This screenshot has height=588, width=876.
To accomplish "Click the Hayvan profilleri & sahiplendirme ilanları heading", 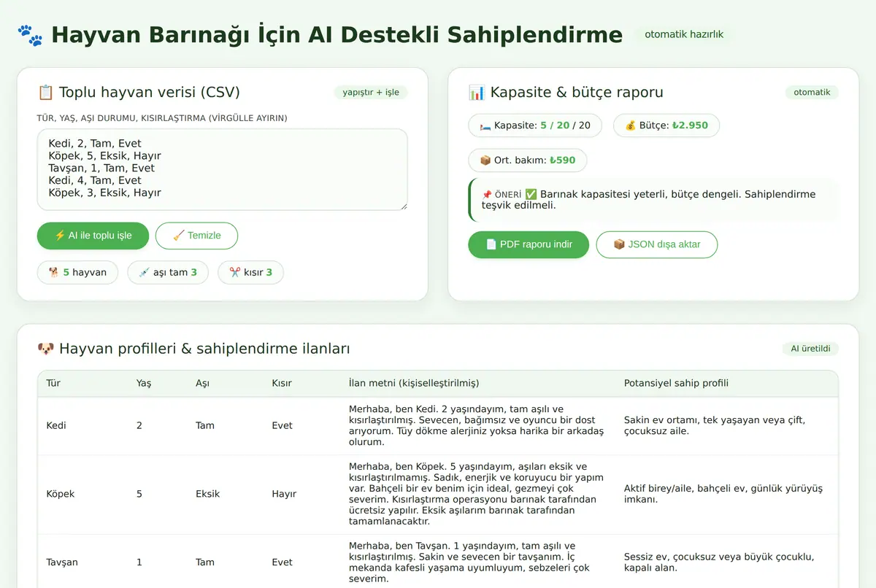I will click(204, 349).
